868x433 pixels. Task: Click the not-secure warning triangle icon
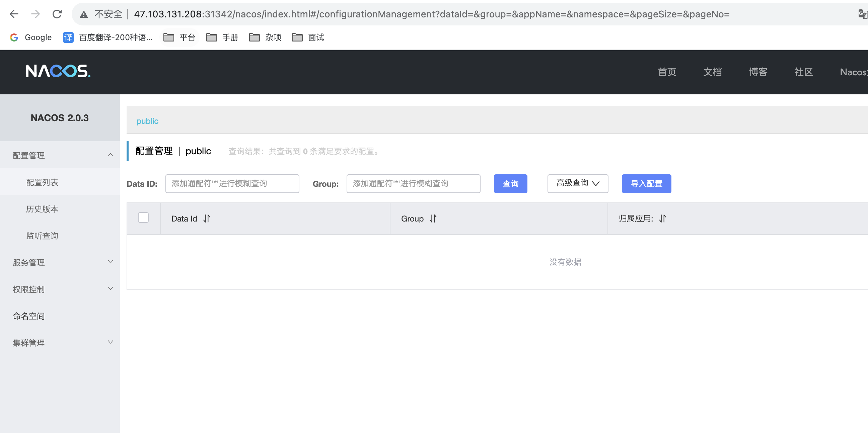(84, 14)
